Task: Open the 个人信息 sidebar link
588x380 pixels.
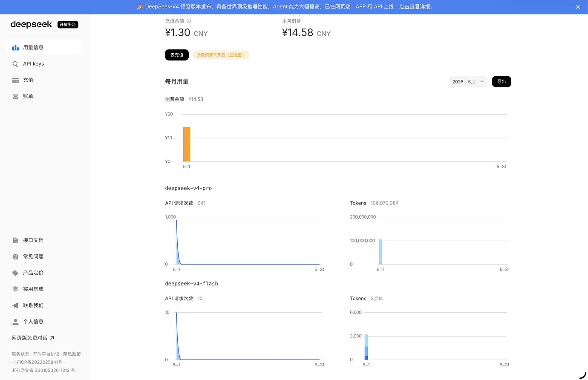Action: click(x=44, y=322)
